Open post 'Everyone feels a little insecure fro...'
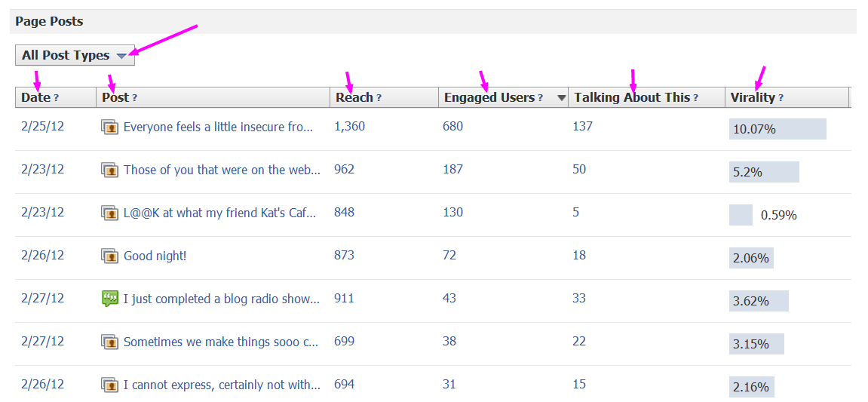Image resolution: width=868 pixels, height=402 pixels. coord(218,127)
